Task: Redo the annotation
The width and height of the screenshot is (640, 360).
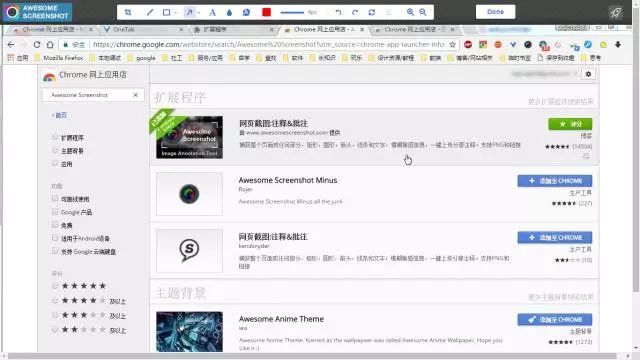Action: tap(355, 12)
